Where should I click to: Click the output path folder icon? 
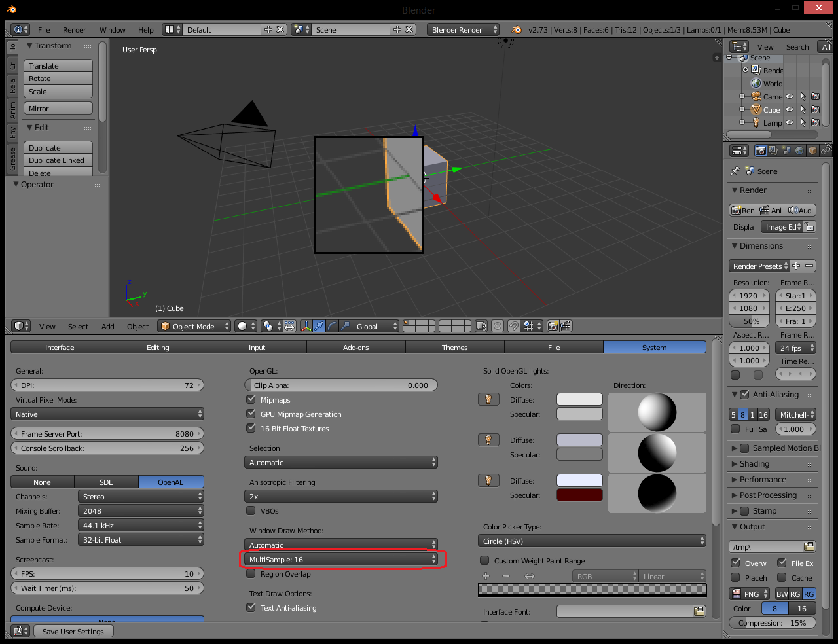[x=809, y=546]
